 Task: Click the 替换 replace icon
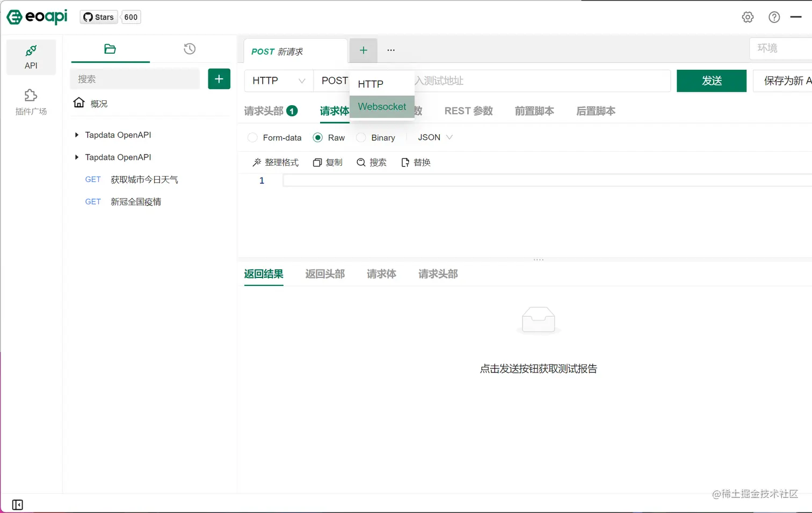click(x=405, y=162)
